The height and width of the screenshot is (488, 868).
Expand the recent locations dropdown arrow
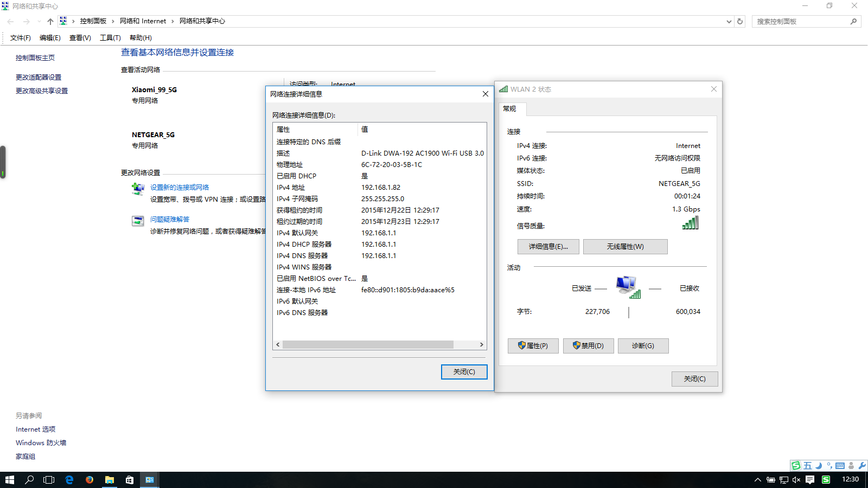tap(39, 22)
